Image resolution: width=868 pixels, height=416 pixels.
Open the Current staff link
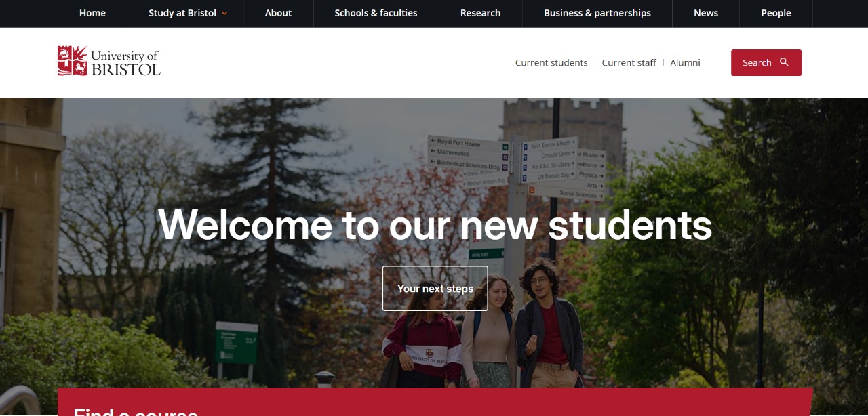tap(629, 62)
